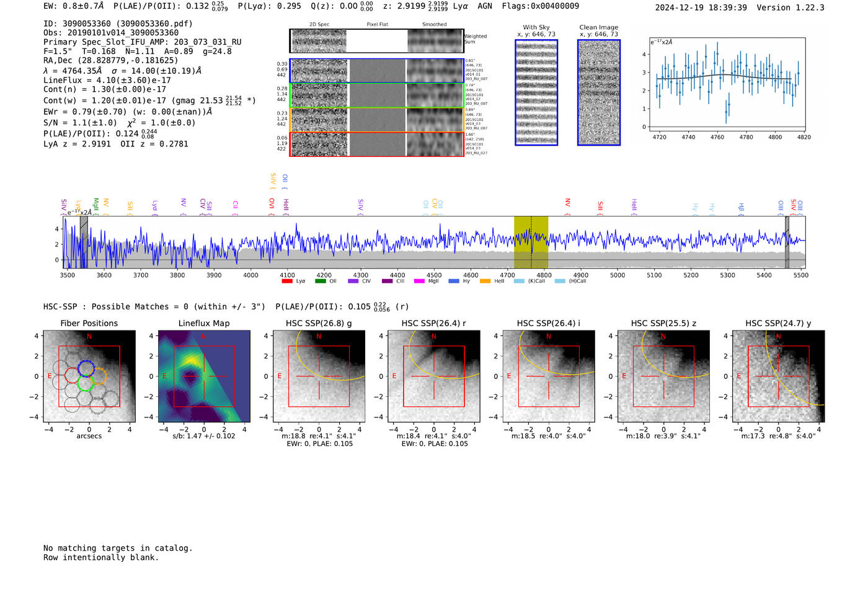868x591 pixels.
Task: Click the purple CIV legend swatch
Action: coord(353,281)
